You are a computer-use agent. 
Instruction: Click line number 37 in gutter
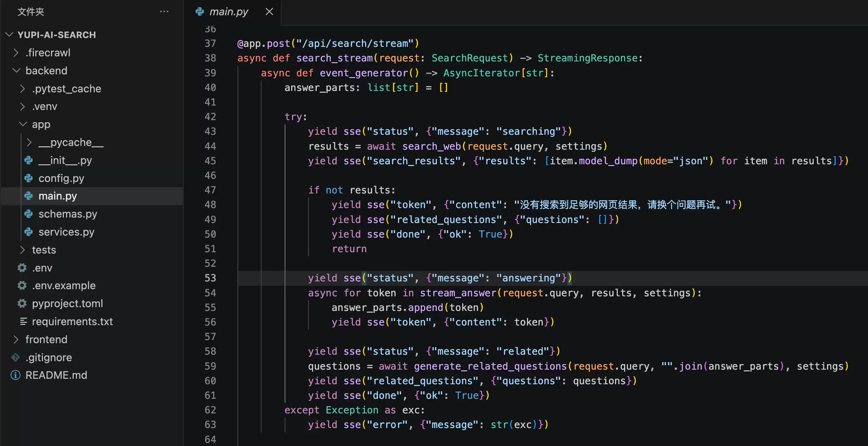pos(210,43)
